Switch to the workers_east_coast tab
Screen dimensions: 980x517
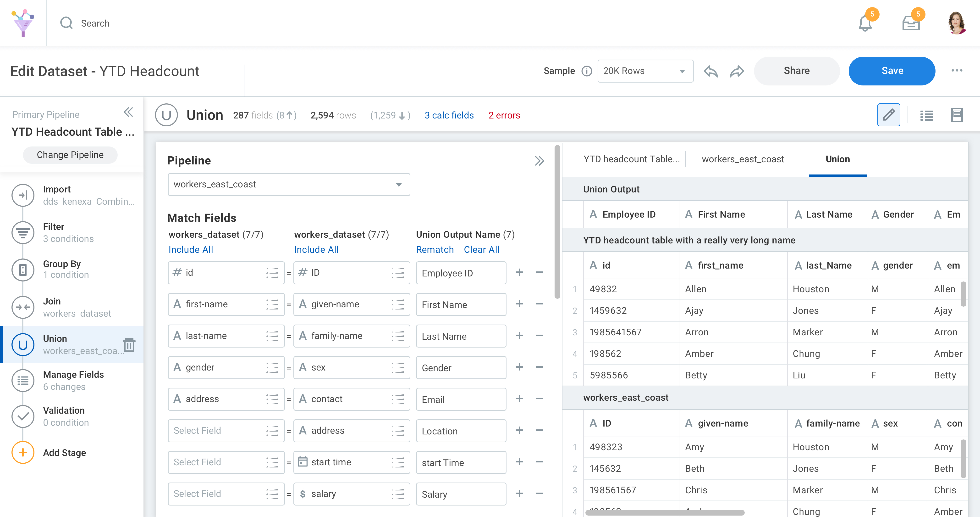click(743, 159)
